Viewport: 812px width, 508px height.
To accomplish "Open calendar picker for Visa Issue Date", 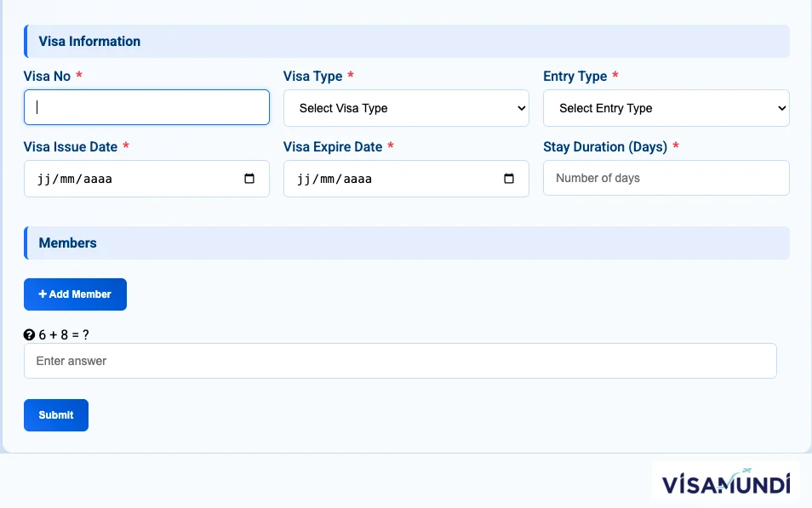I will (x=249, y=179).
